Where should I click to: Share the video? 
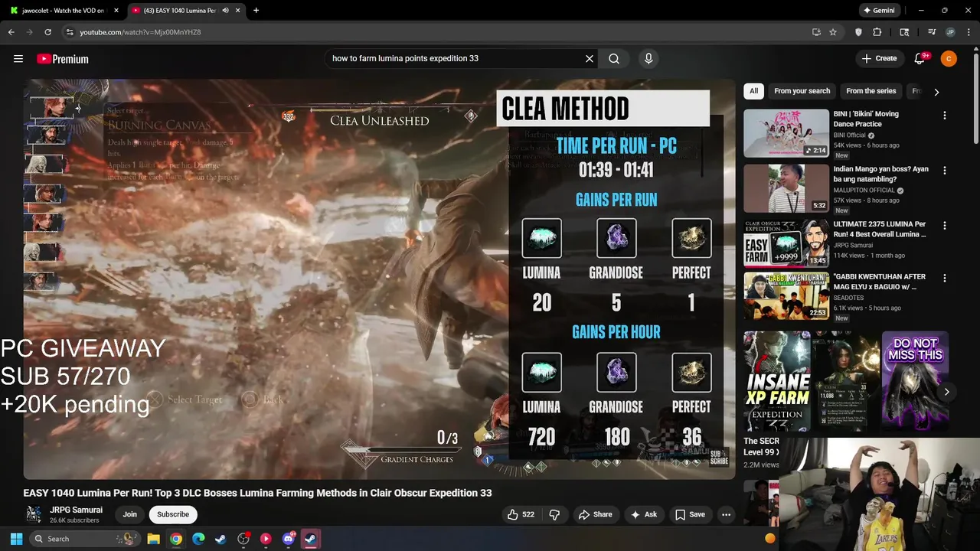595,514
